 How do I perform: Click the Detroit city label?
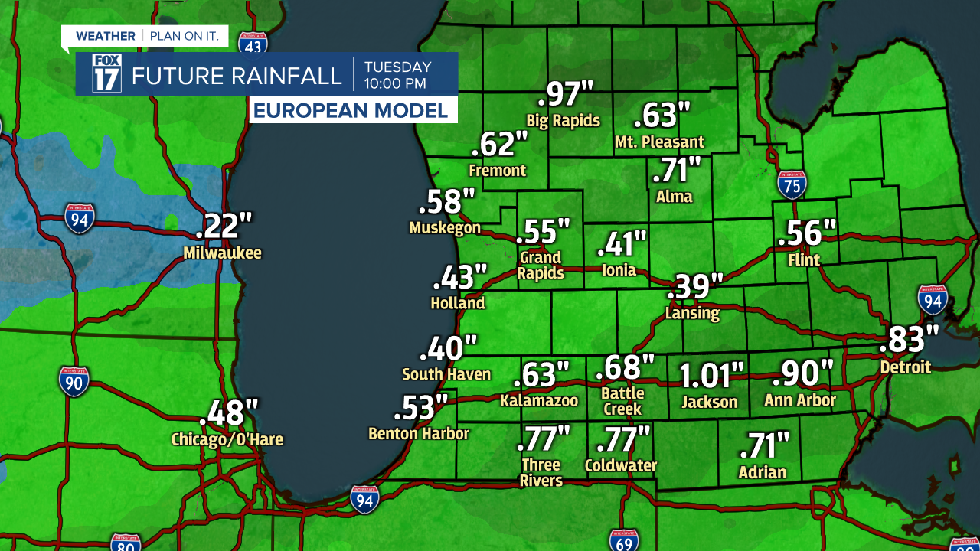(905, 367)
